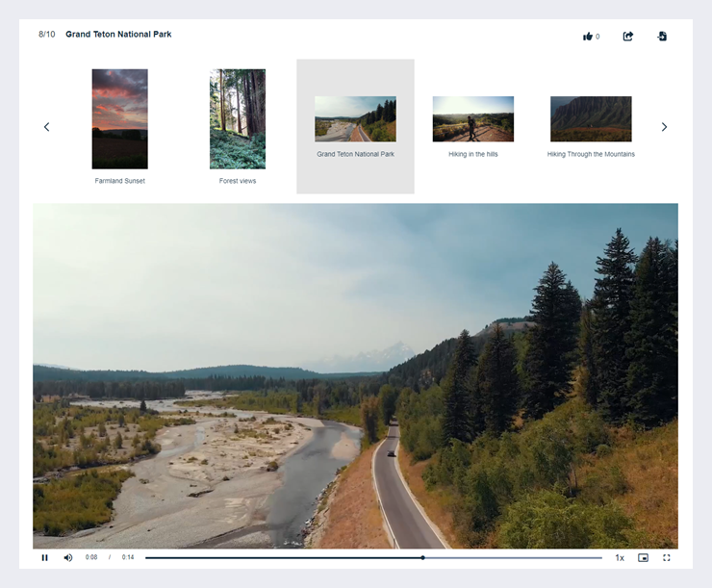Image resolution: width=712 pixels, height=588 pixels.
Task: Mute the video volume
Action: tap(68, 557)
